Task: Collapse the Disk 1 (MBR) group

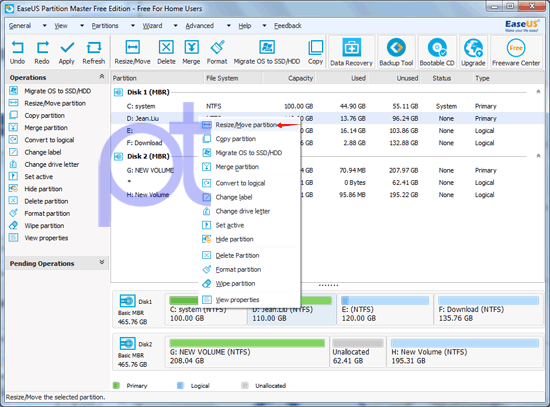Action: pyautogui.click(x=538, y=92)
